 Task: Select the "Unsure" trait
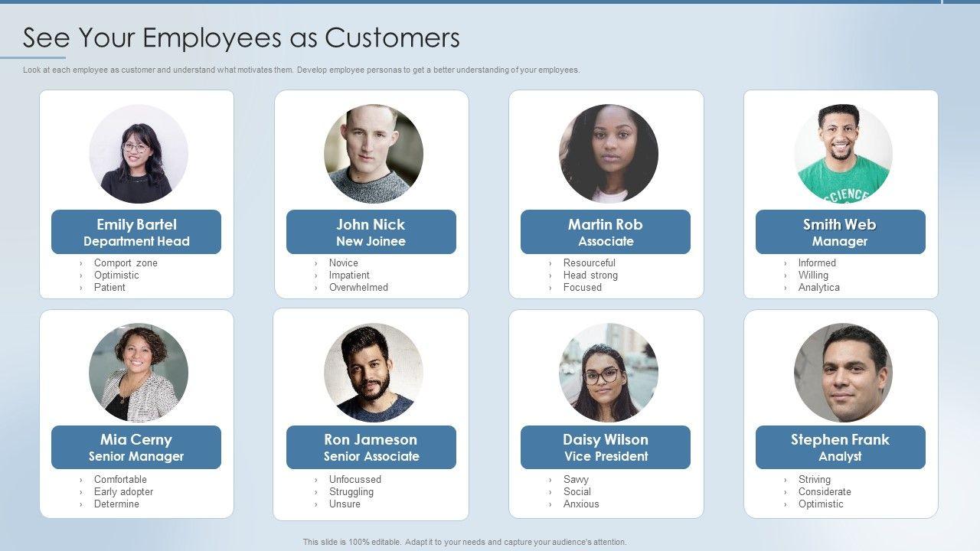tap(345, 504)
